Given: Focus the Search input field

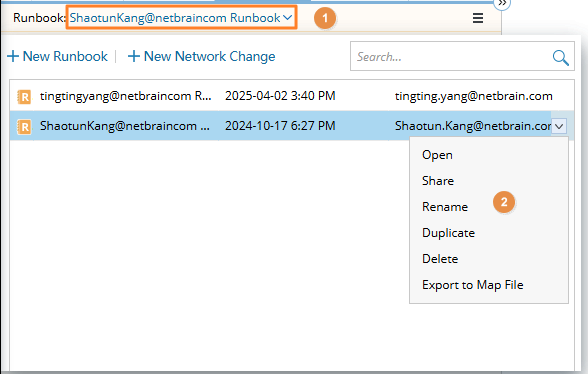Looking at the screenshot, I should [450, 57].
